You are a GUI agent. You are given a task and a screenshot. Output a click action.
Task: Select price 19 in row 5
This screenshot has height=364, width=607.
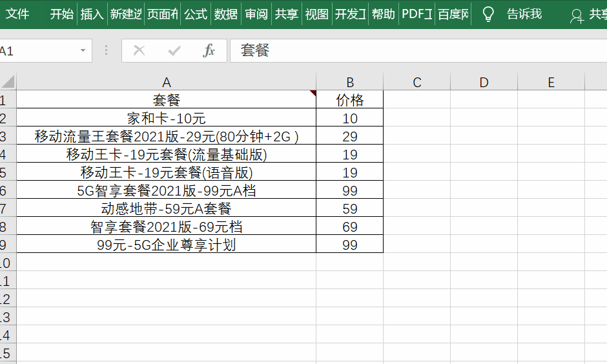[350, 172]
